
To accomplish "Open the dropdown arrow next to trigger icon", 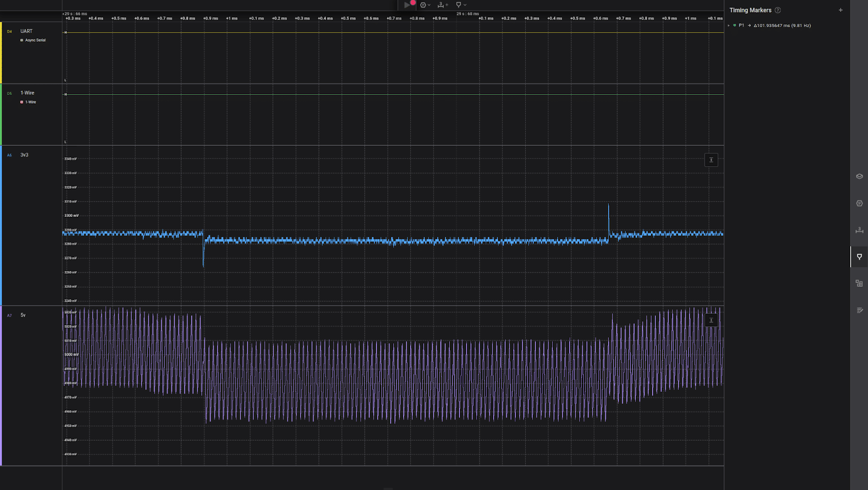I will click(x=429, y=5).
